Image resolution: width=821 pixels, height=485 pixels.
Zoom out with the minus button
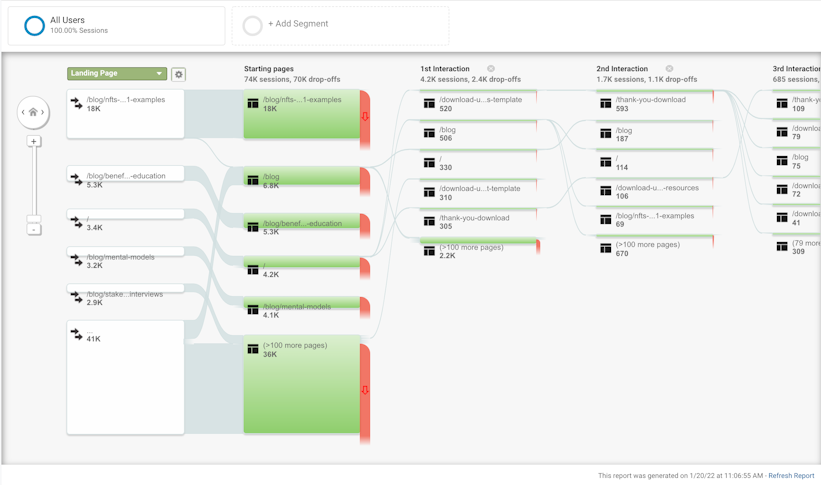click(x=33, y=229)
